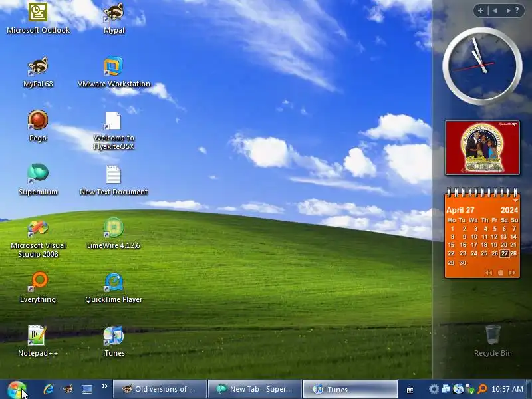Select day 30 in the calendar gadget
The height and width of the screenshot is (399, 532).
pyautogui.click(x=463, y=263)
